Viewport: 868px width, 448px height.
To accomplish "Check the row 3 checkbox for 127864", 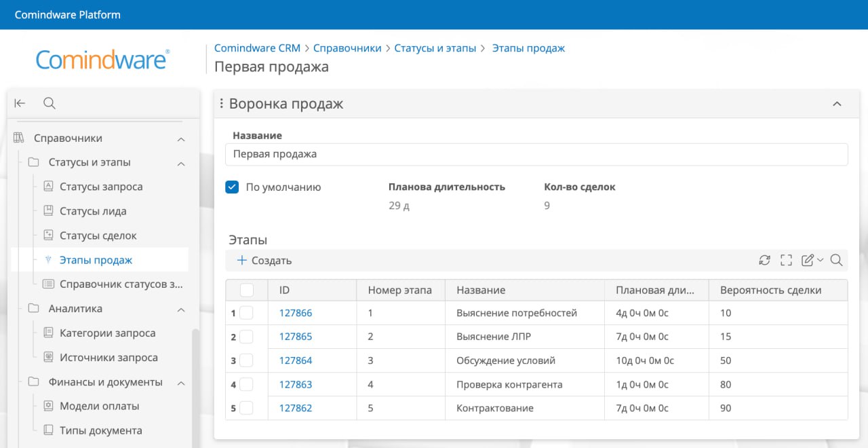I will tap(246, 360).
